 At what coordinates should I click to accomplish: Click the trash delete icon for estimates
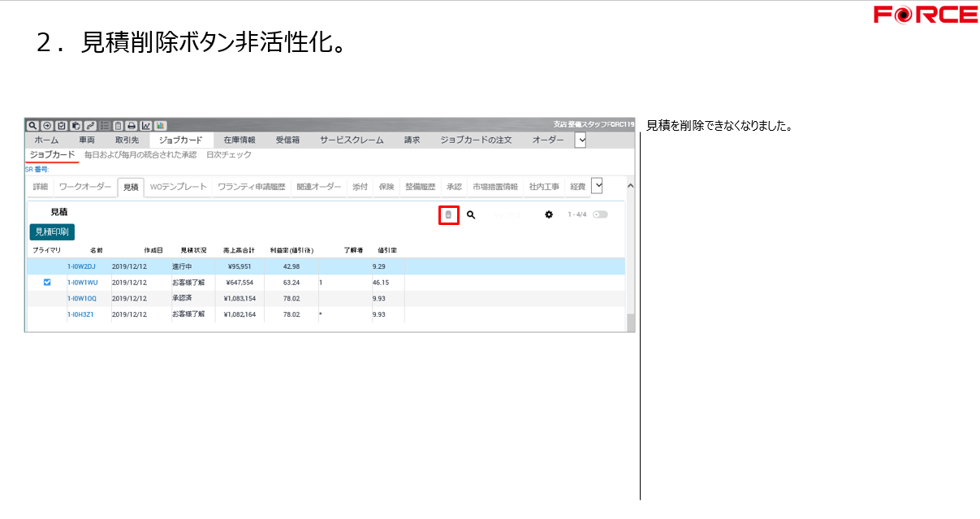pyautogui.click(x=448, y=215)
